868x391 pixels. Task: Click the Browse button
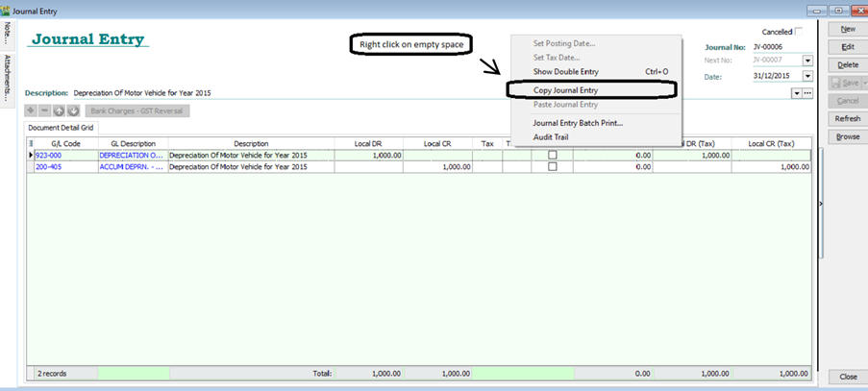click(x=847, y=136)
